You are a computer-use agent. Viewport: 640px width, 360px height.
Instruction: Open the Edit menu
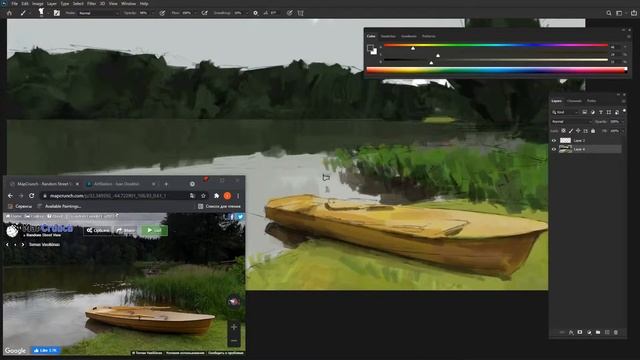(25, 4)
